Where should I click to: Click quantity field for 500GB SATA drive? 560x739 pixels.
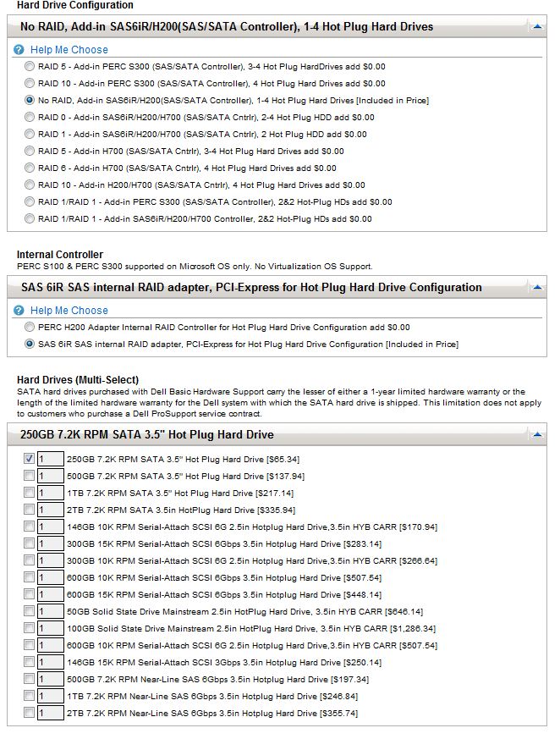point(51,476)
